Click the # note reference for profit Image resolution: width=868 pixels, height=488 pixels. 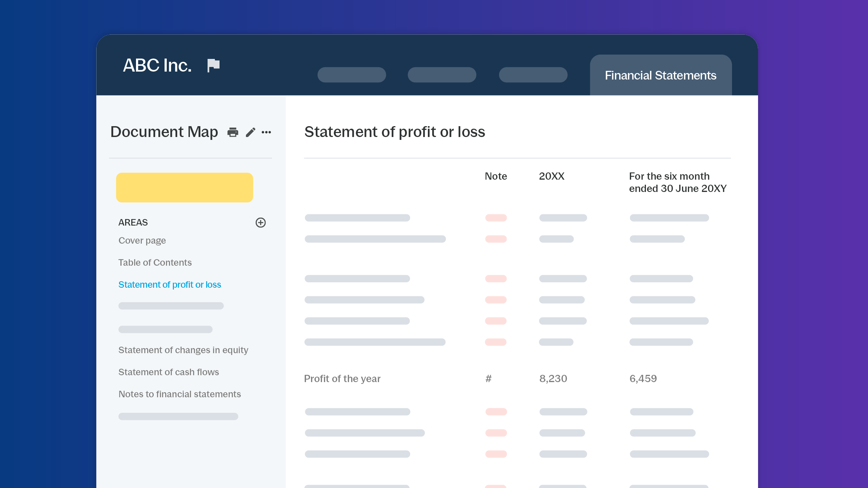point(488,378)
